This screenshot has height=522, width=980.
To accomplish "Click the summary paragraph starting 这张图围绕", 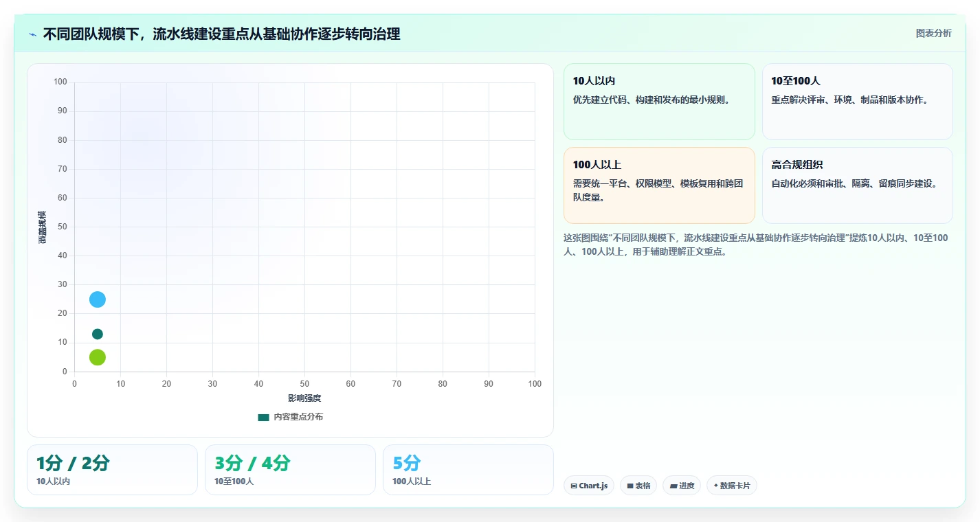I will (x=756, y=245).
